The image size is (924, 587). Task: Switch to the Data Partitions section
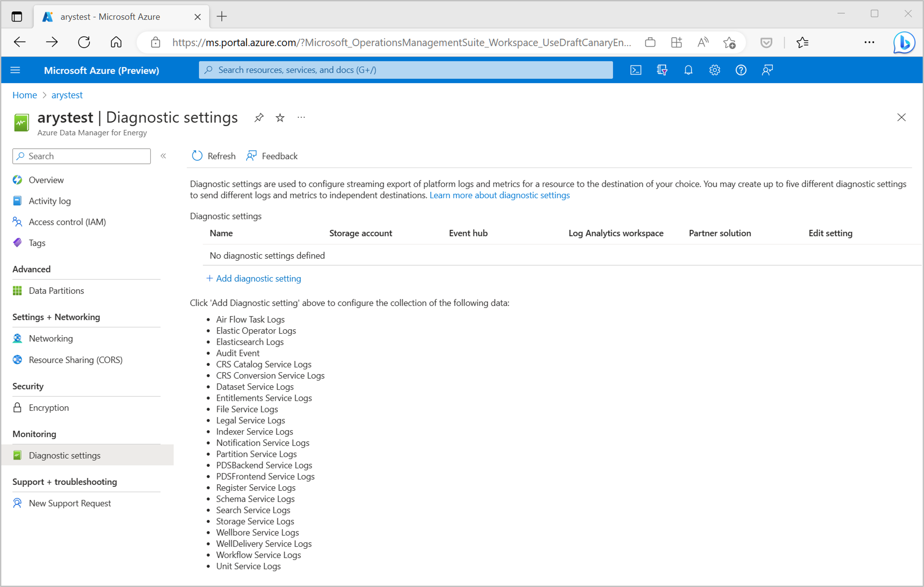56,291
